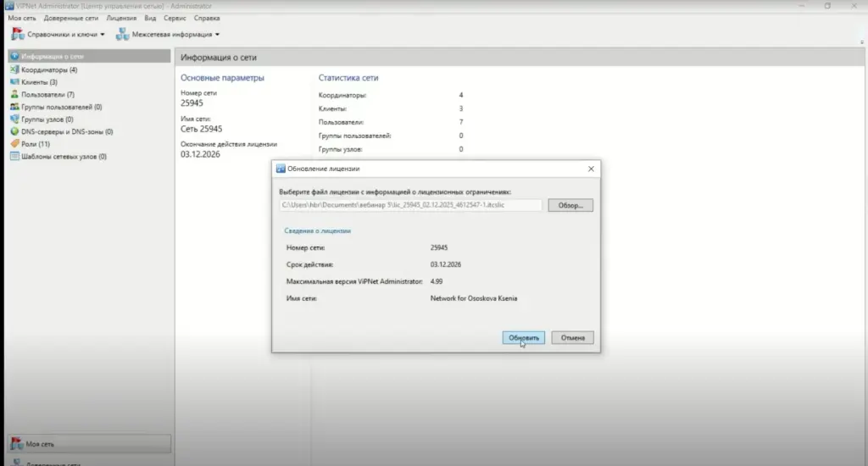
Task: Click the Основные параметры heading
Action: 223,78
